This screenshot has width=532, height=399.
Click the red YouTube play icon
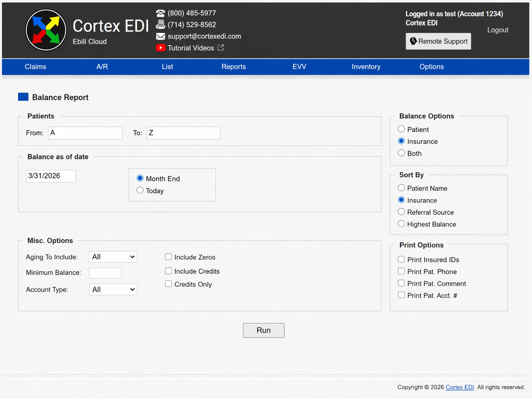coord(160,48)
